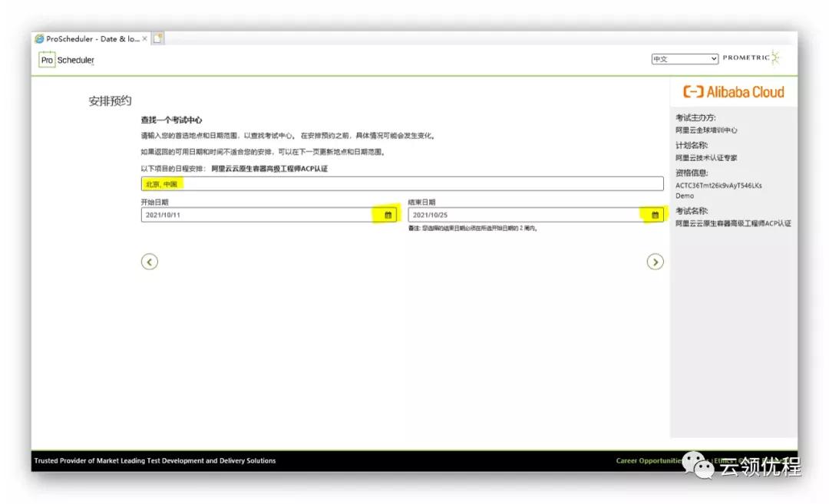Click the end date two-week note text
Screen dimensions: 829x504
click(x=473, y=229)
